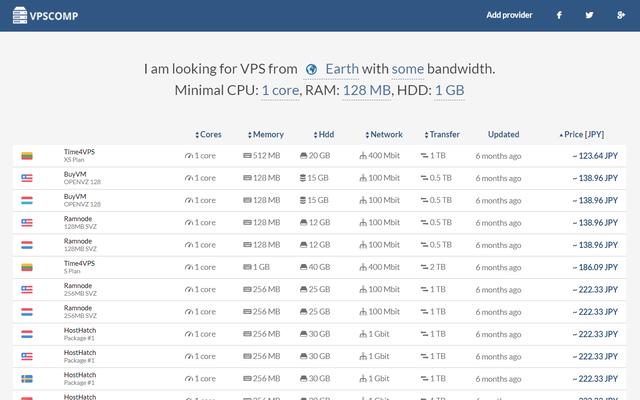Open the 'some' bandwidth selector
Image resolution: width=640 pixels, height=400 pixels.
408,69
